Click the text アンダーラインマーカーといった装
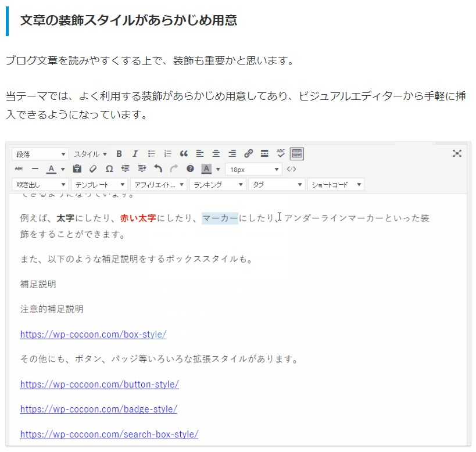This screenshot has height=452, width=476. coord(357,218)
